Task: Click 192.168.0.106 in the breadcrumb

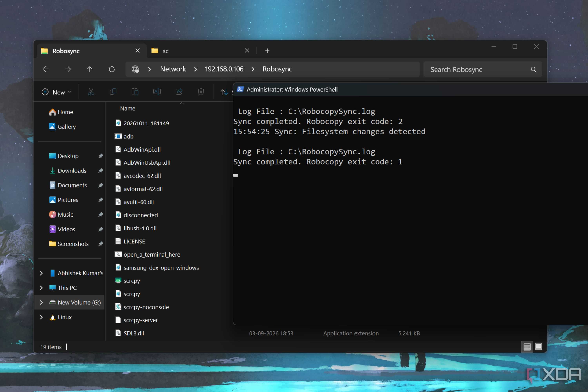Action: (x=224, y=69)
